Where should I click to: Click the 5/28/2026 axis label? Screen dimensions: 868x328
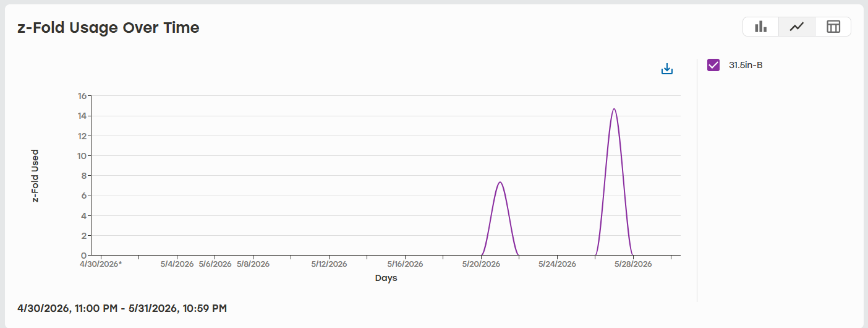pyautogui.click(x=633, y=264)
